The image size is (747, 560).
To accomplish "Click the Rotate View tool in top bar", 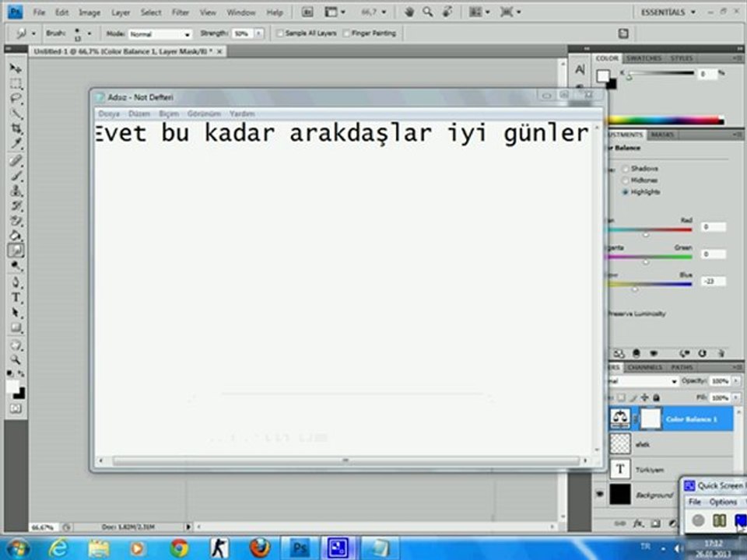I will tap(447, 12).
